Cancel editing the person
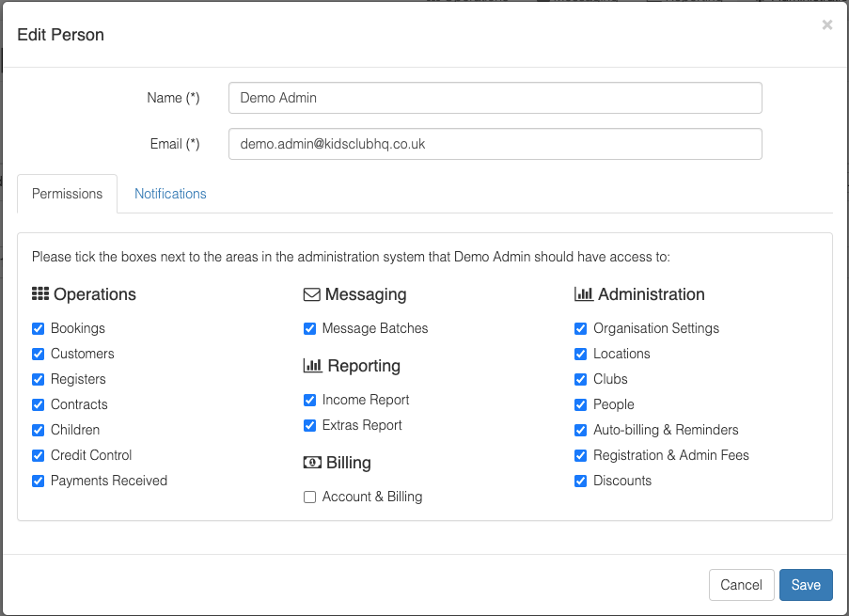Viewport: 849px width, 616px height. 741,585
